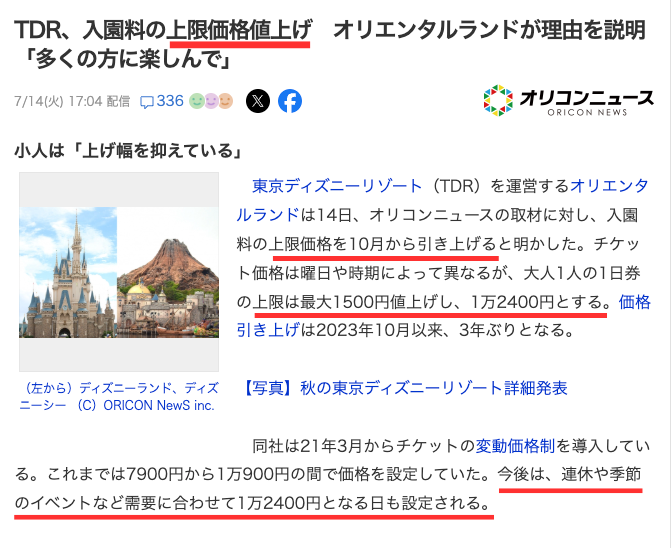Click the photo caption (左から)ディズニーランド

coord(119,397)
